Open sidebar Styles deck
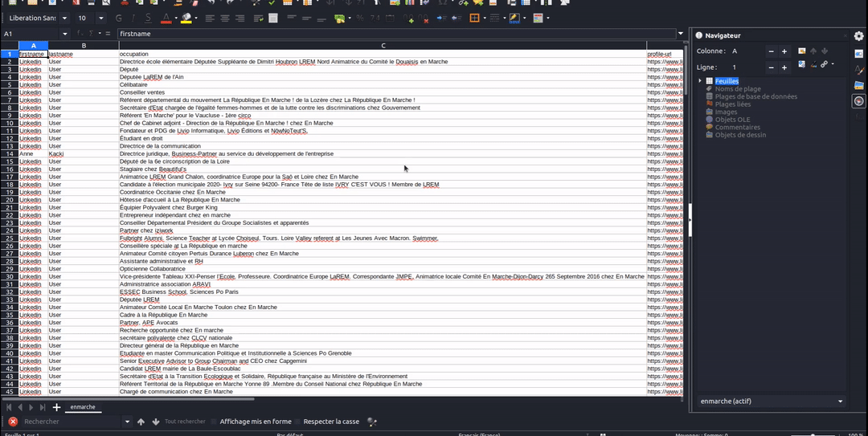This screenshot has height=436, width=868. tap(858, 70)
